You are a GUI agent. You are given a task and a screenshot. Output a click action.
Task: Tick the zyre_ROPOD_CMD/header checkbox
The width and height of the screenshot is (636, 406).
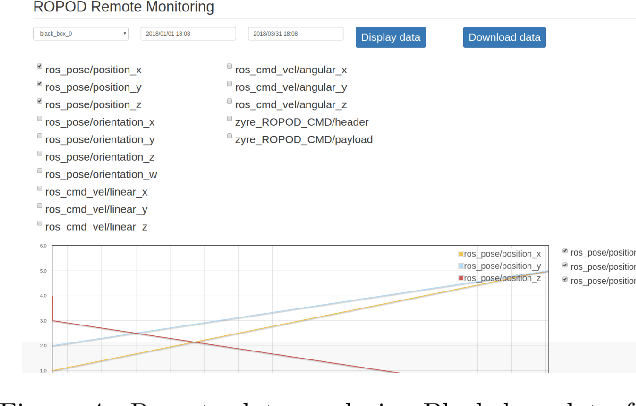[x=230, y=120]
